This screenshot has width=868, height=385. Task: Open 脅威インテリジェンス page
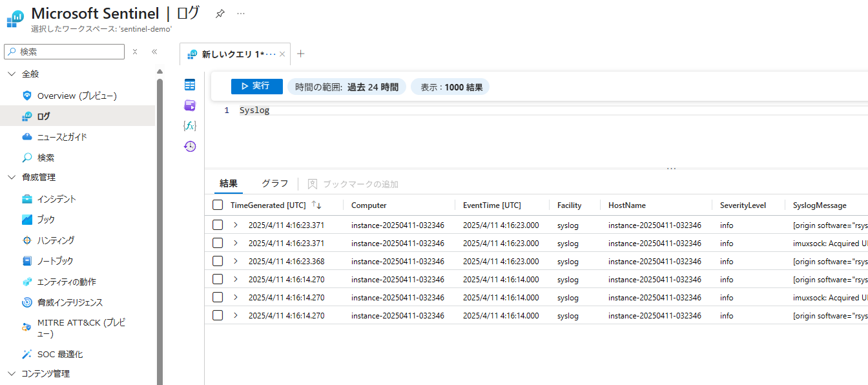tap(70, 302)
